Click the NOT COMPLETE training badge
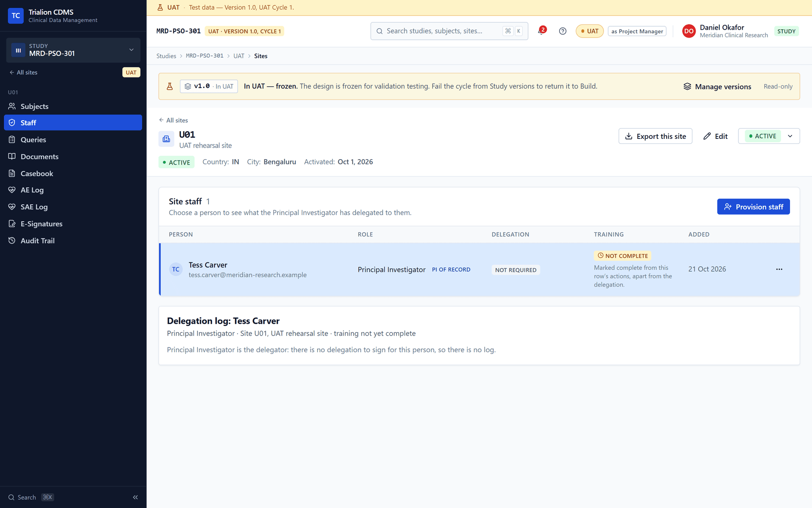The width and height of the screenshot is (812, 508). [x=622, y=256]
